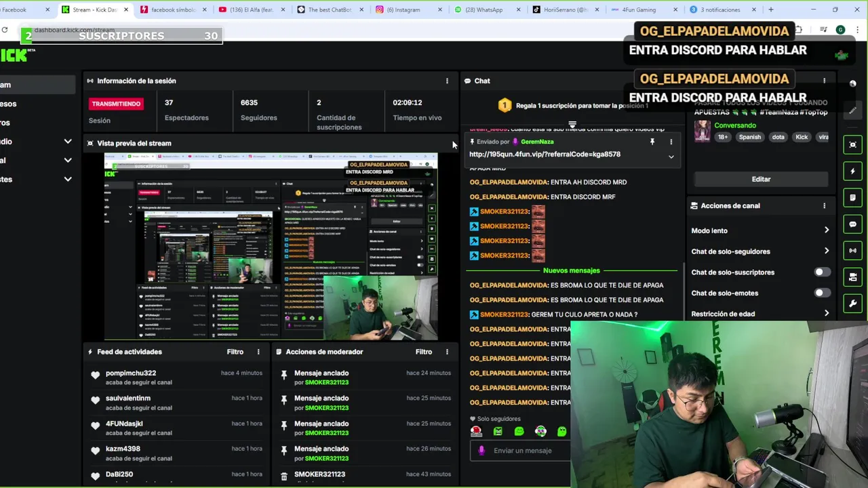The height and width of the screenshot is (488, 868).
Task: Switch to the Instagram tab
Action: coord(408,9)
